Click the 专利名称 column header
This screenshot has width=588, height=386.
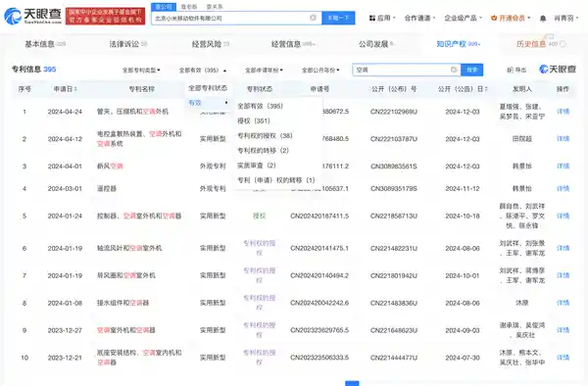click(x=142, y=89)
